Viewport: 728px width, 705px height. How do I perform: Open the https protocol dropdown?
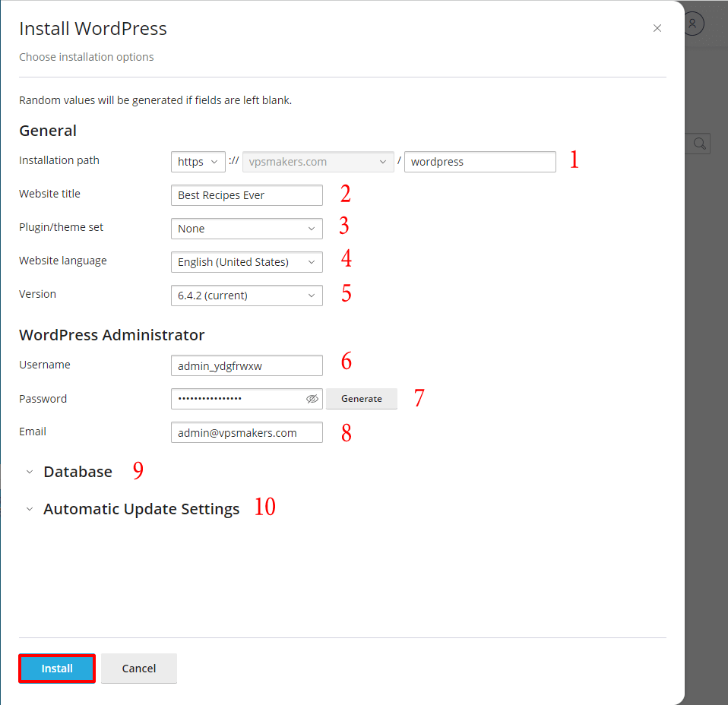tap(198, 162)
